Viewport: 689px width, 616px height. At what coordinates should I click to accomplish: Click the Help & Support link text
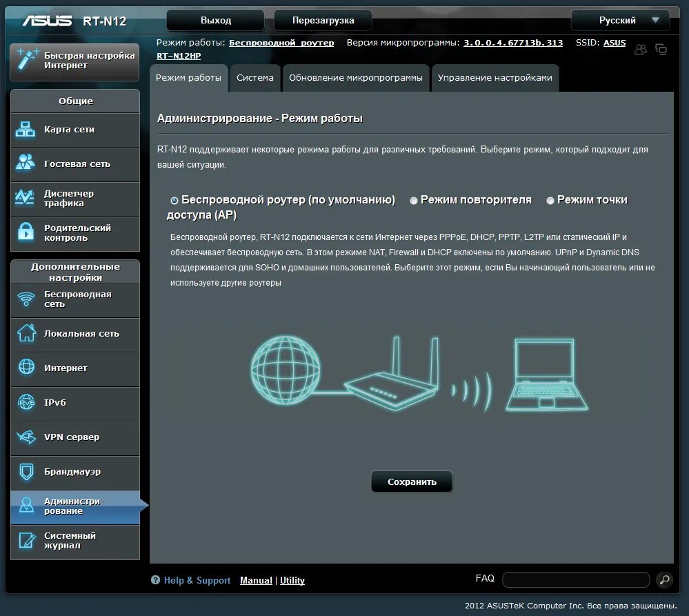point(197,580)
